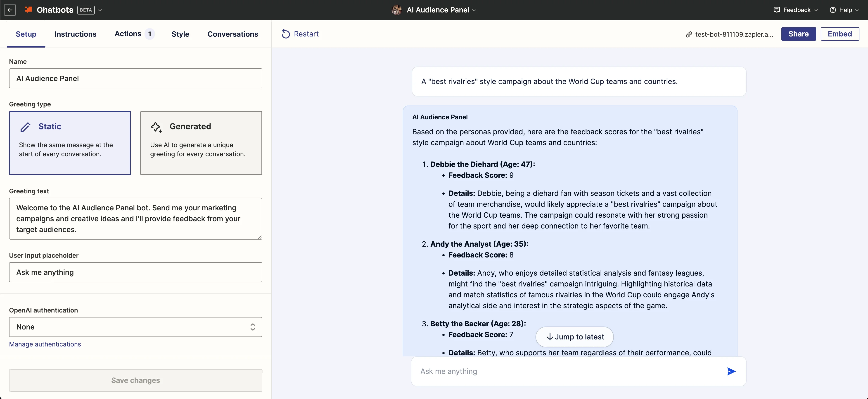Focus the Ask me anything chat input
Image resolution: width=868 pixels, height=399 pixels.
(566, 371)
